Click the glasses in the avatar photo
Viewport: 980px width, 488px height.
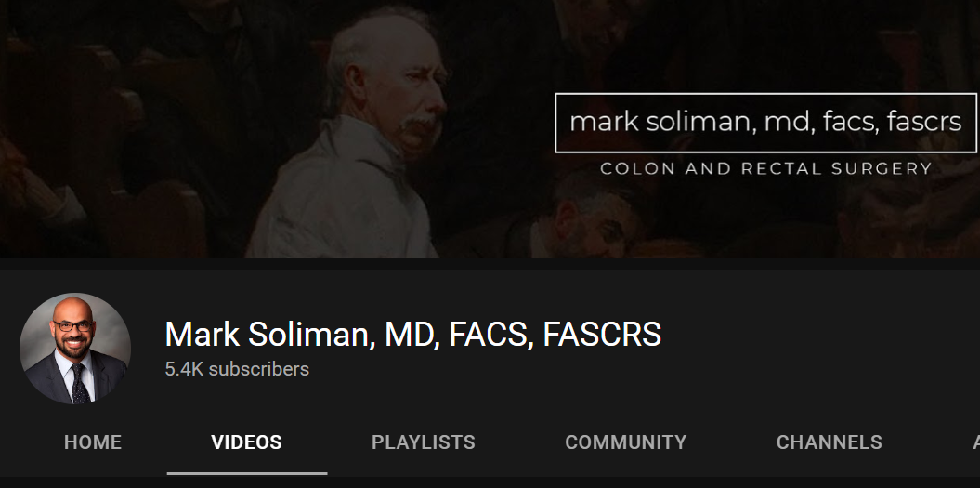pyautogui.click(x=73, y=326)
